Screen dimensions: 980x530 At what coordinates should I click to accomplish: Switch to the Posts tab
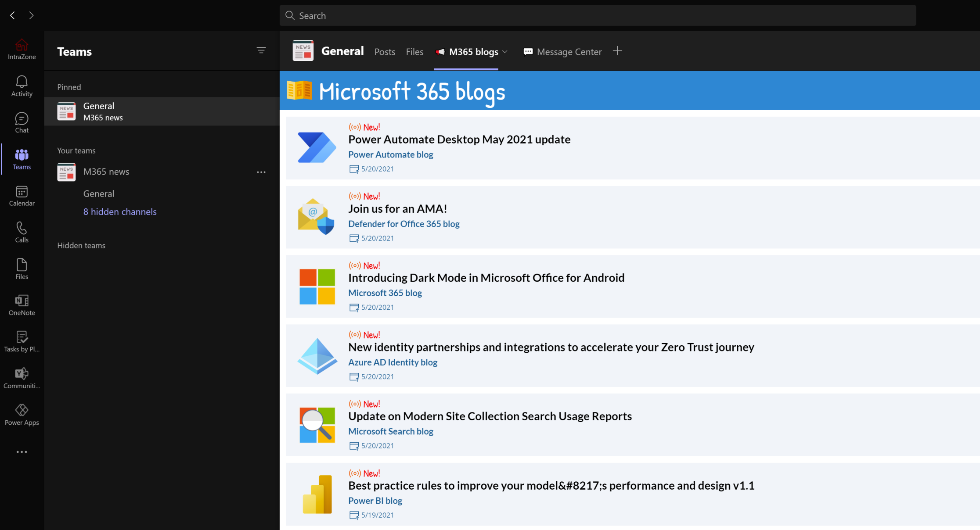(385, 52)
